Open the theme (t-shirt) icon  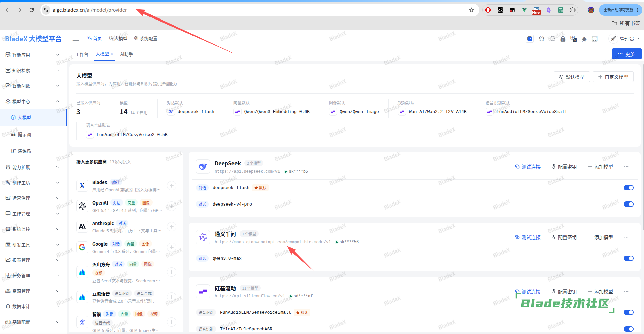pyautogui.click(x=541, y=39)
